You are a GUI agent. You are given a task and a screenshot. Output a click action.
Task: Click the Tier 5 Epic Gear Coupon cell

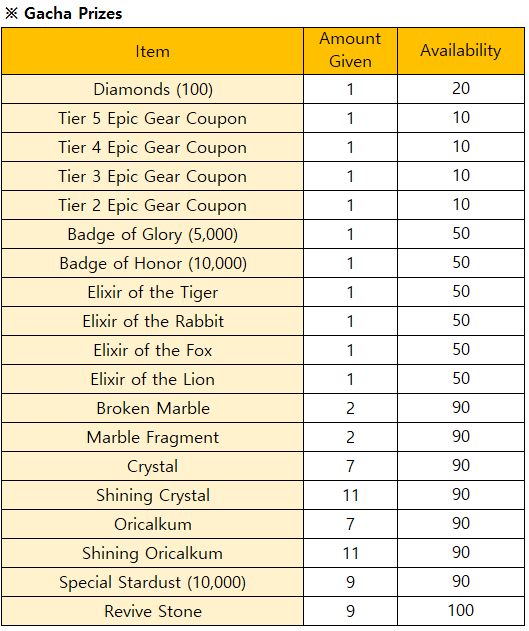[x=152, y=118]
